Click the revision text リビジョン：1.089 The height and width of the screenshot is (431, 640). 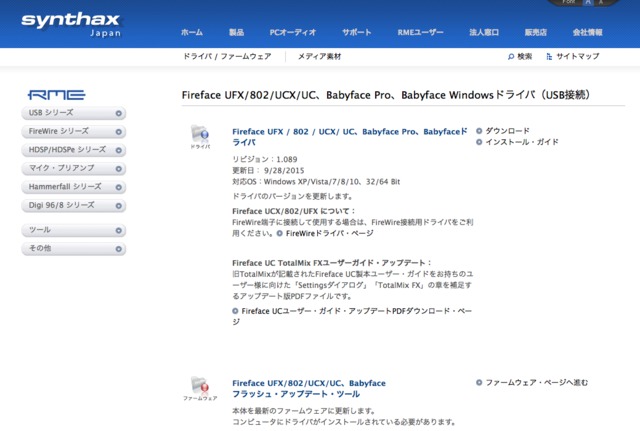click(x=265, y=159)
